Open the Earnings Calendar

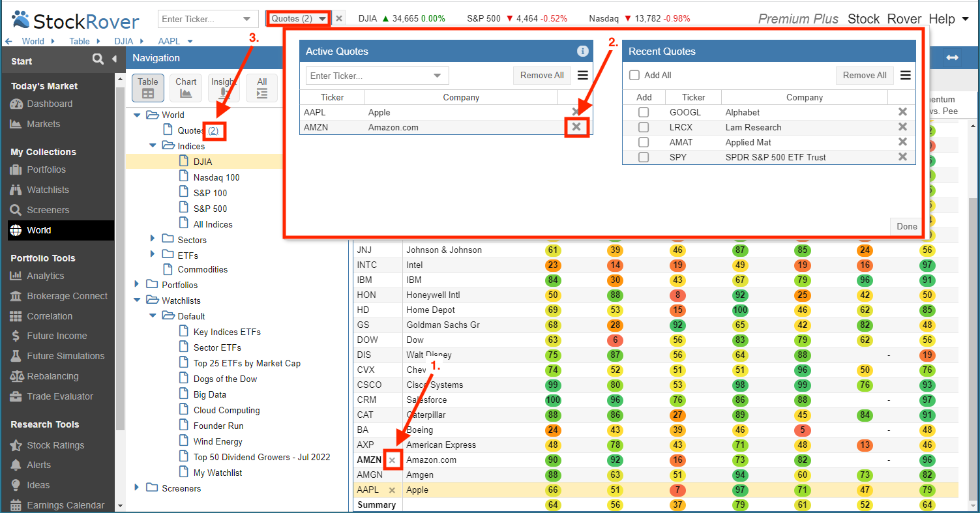pyautogui.click(x=65, y=505)
